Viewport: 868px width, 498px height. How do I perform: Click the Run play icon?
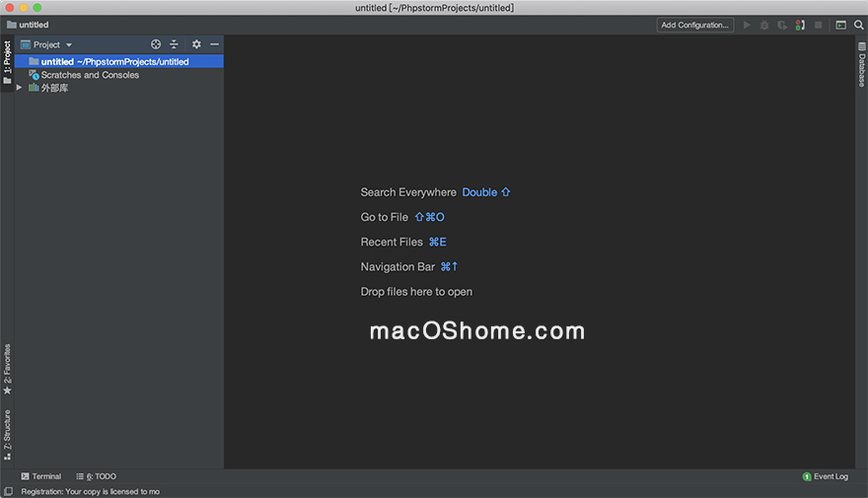tap(747, 25)
